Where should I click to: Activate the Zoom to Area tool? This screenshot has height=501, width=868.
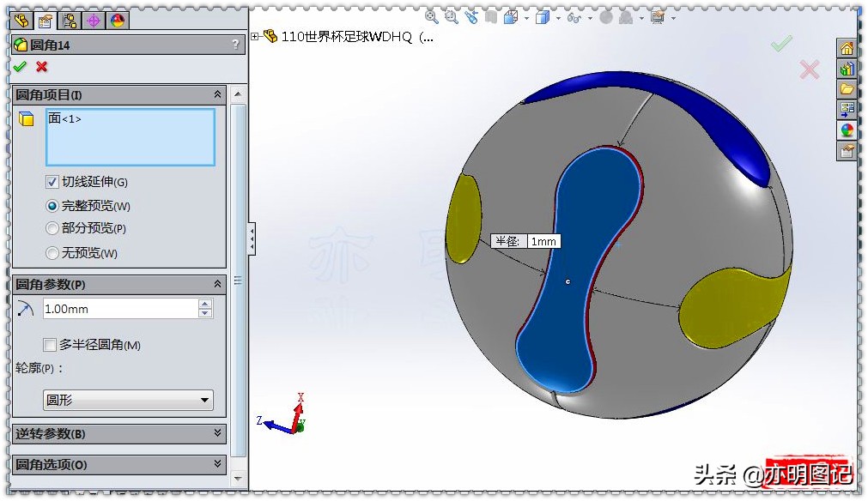(x=451, y=17)
